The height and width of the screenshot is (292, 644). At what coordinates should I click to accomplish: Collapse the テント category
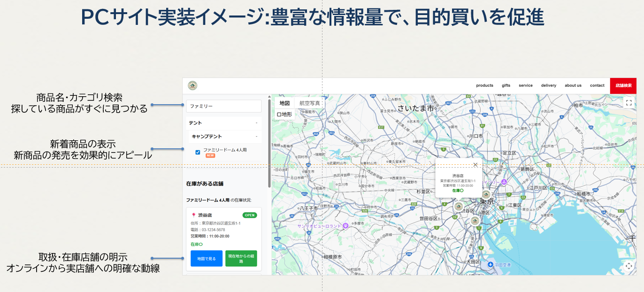256,123
